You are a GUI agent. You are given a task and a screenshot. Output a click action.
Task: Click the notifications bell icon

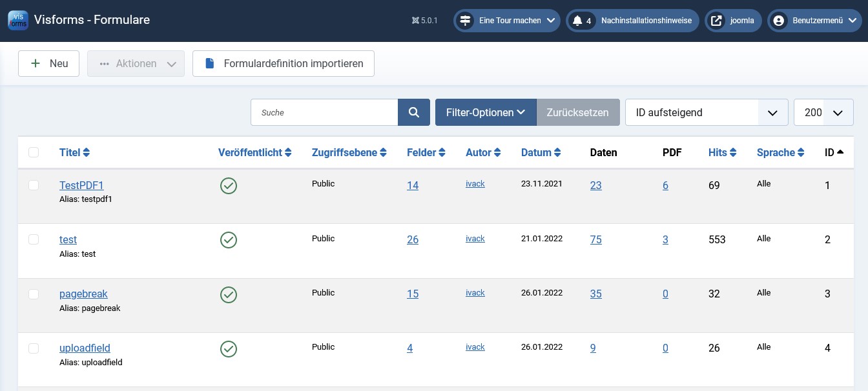click(x=577, y=21)
